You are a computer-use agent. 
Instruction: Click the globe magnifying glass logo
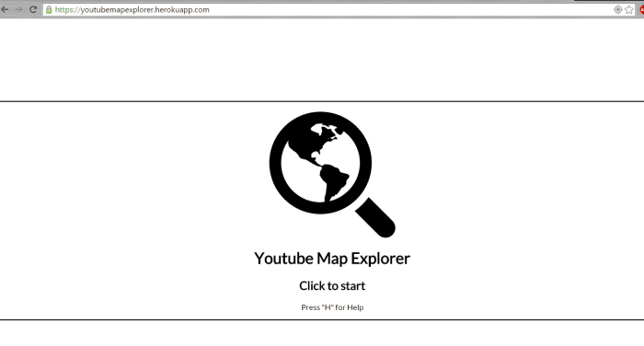(332, 175)
